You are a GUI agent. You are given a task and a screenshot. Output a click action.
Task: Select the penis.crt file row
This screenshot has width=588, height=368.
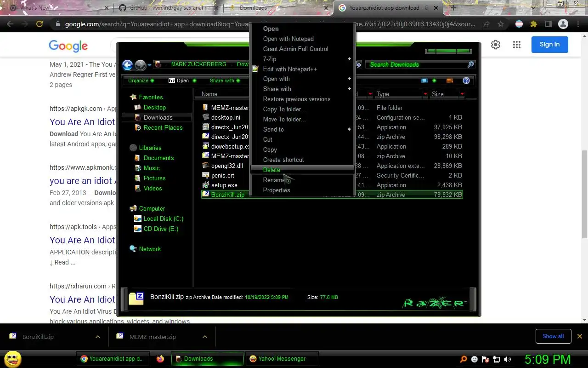332,175
